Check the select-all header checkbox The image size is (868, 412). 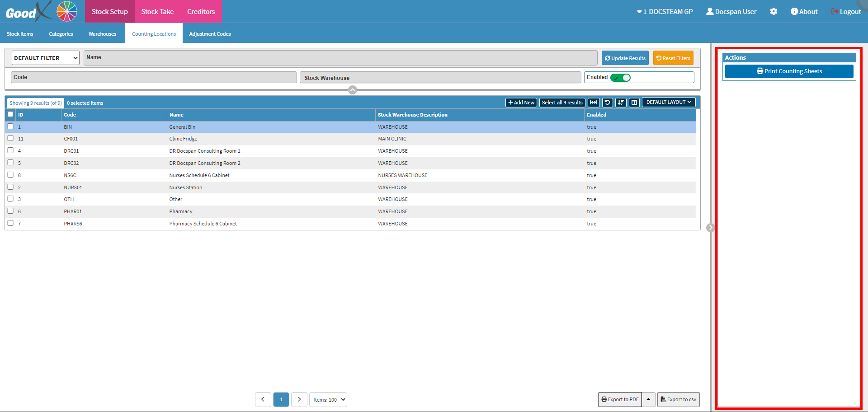coord(10,114)
